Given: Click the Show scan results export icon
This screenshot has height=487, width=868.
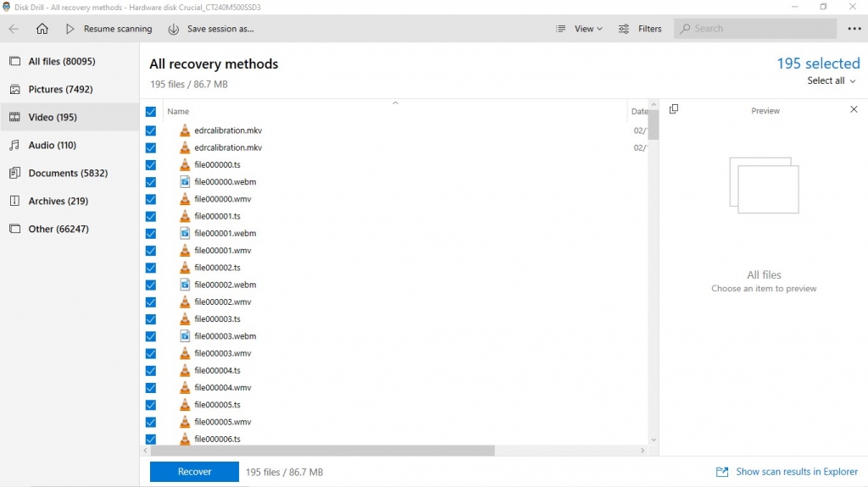Looking at the screenshot, I should click(x=722, y=472).
